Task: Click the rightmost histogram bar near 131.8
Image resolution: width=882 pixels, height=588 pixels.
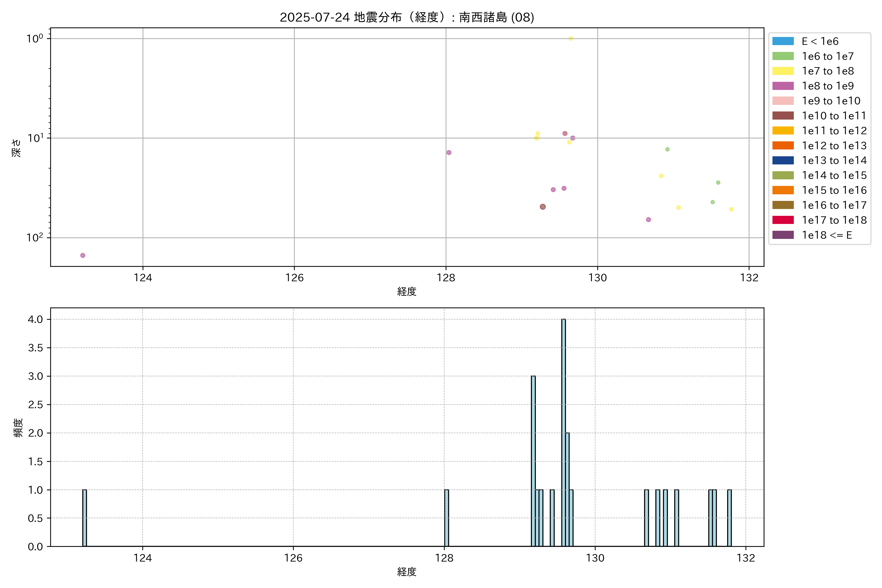Action: pyautogui.click(x=729, y=517)
